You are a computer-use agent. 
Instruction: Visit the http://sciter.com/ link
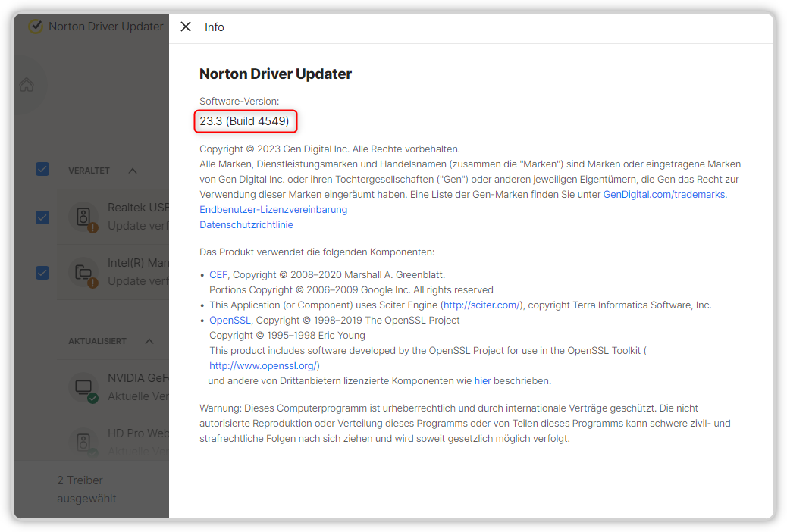point(482,305)
